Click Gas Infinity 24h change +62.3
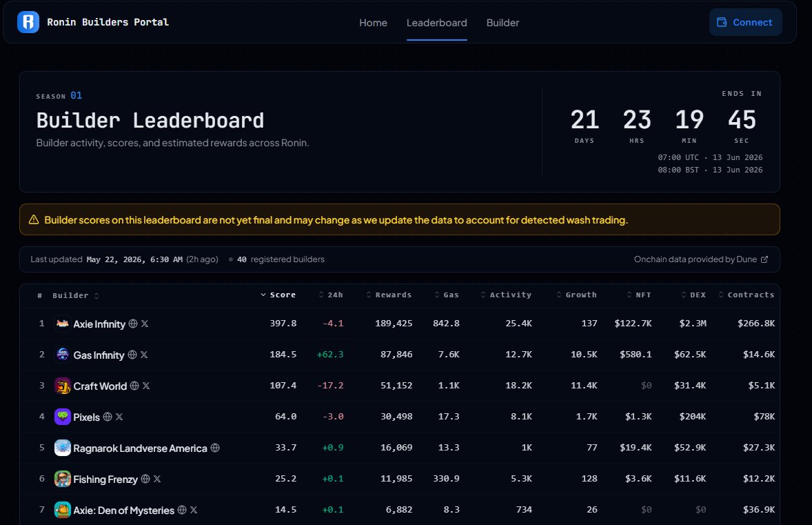 (330, 355)
